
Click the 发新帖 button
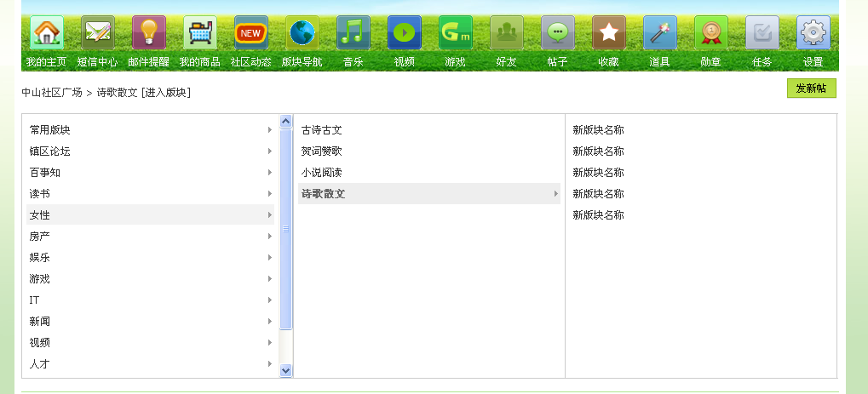click(x=812, y=88)
